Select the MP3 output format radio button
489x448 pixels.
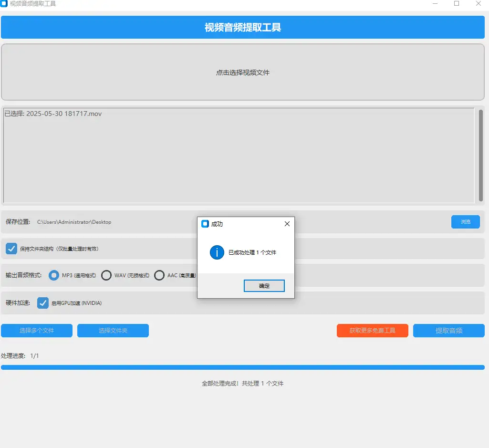(x=54, y=275)
